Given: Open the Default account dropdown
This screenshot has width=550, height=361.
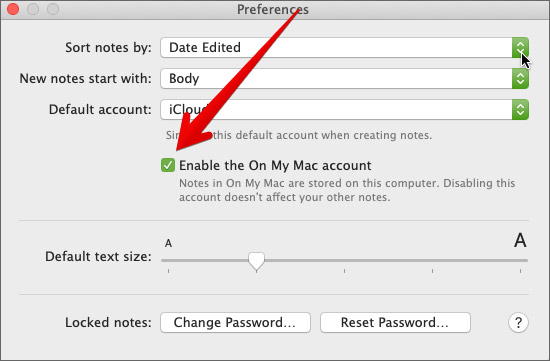Looking at the screenshot, I should click(x=344, y=109).
